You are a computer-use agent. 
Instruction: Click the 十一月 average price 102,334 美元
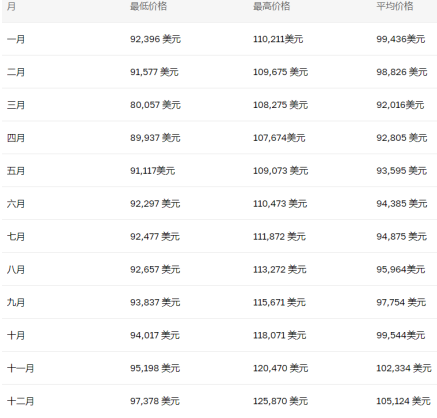pos(404,368)
